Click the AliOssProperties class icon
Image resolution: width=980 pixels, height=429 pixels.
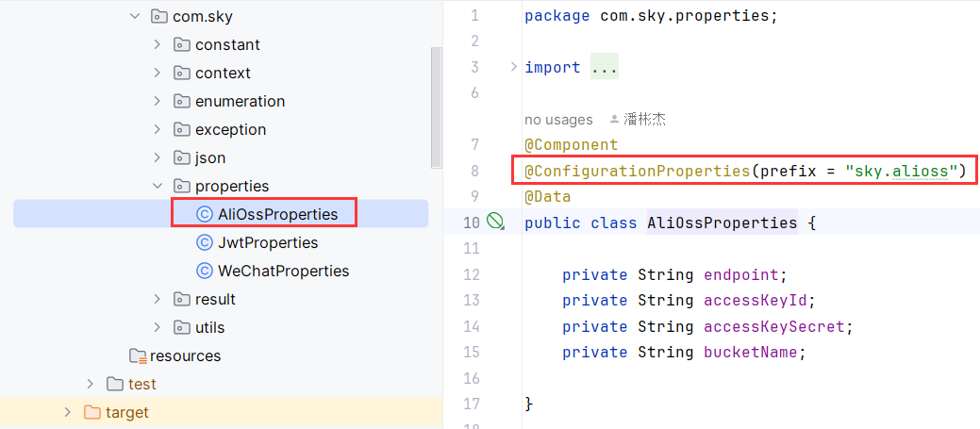(204, 214)
